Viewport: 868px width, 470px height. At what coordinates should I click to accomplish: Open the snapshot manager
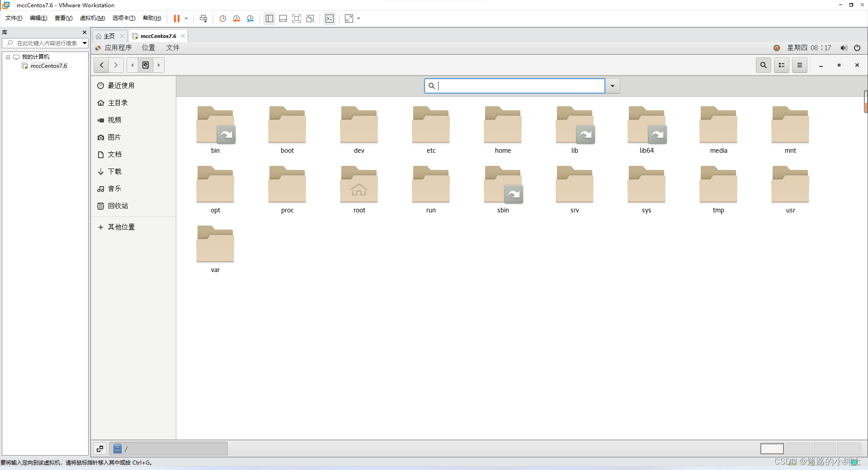pos(250,19)
